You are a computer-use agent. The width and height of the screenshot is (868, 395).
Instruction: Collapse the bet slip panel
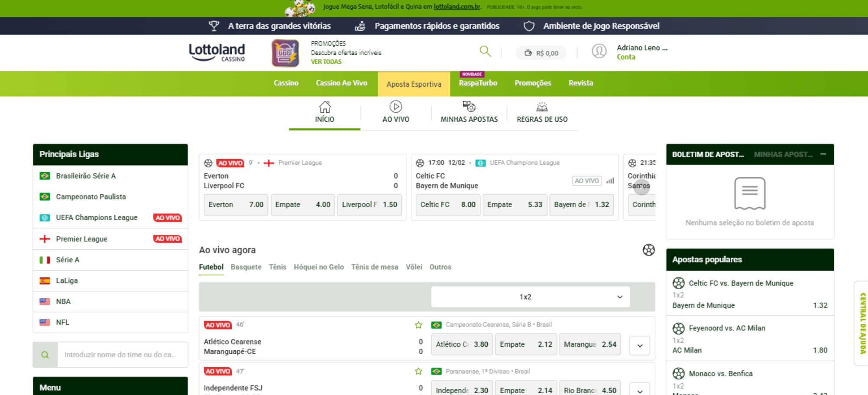tap(823, 154)
